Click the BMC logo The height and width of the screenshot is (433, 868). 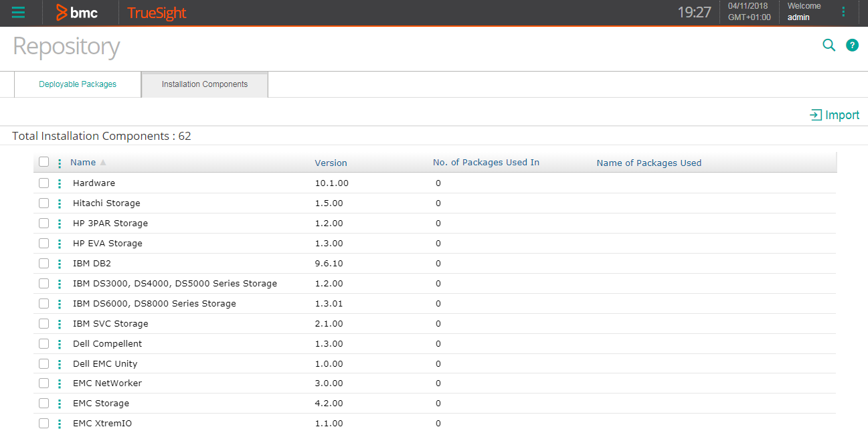[78, 13]
